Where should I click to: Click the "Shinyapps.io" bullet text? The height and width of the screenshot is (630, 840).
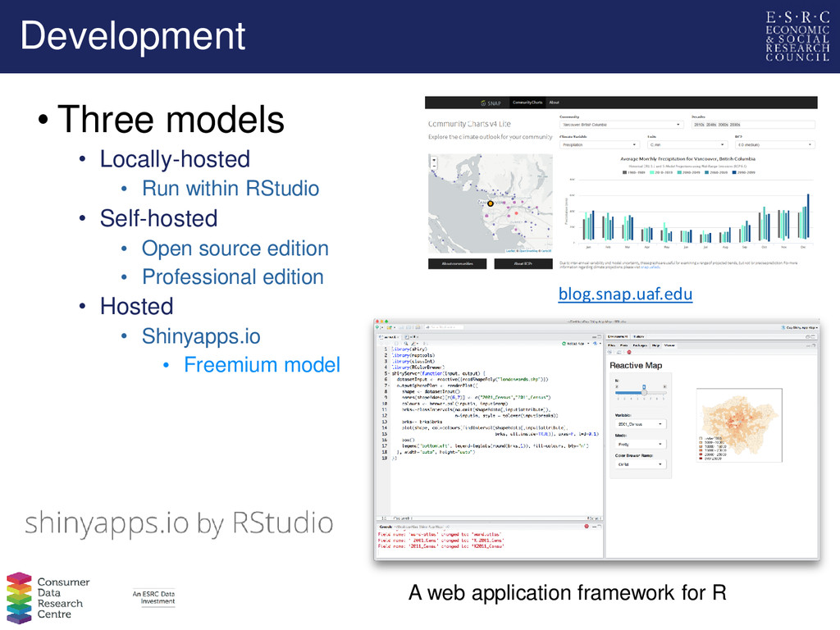pyautogui.click(x=201, y=336)
